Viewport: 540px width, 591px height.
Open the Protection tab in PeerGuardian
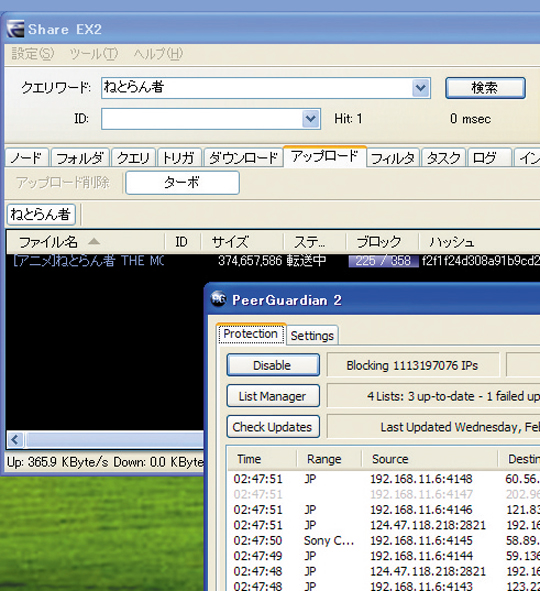pos(251,334)
